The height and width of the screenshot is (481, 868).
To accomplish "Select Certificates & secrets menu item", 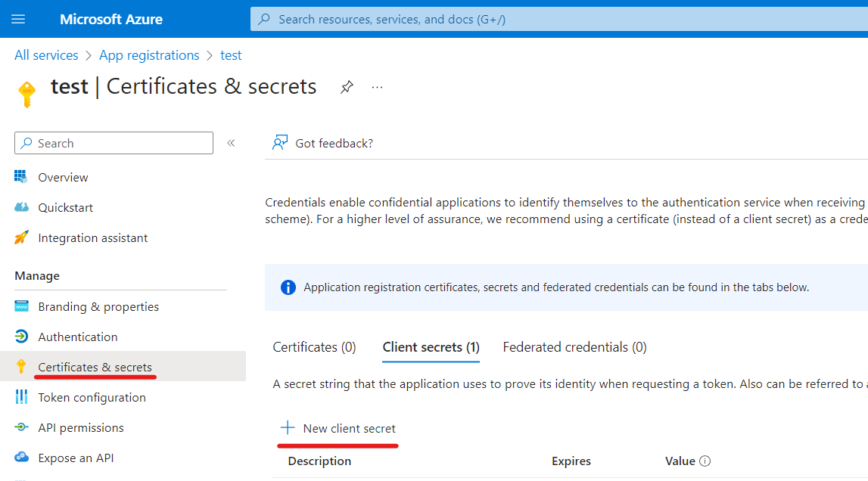I will pyautogui.click(x=123, y=367).
